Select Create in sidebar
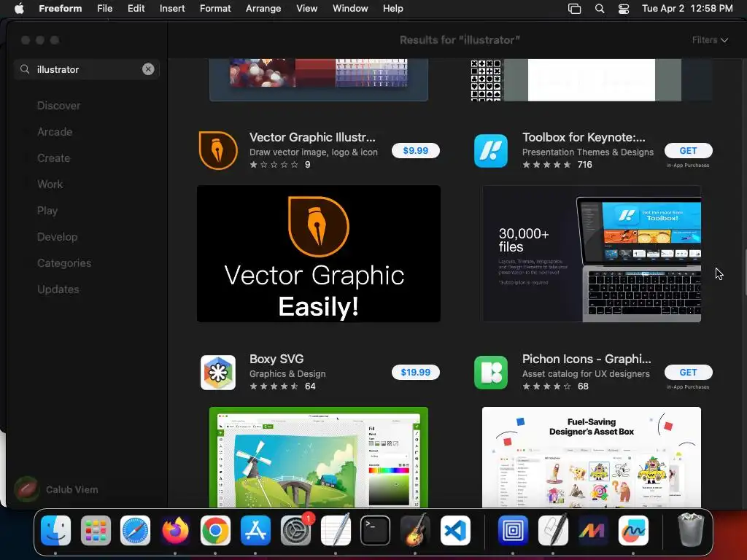 tap(53, 158)
